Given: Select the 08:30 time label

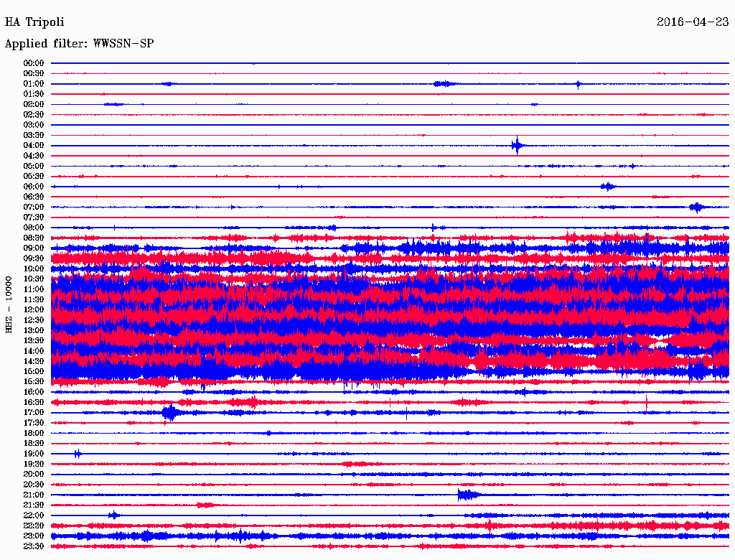Looking at the screenshot, I should (x=34, y=238).
